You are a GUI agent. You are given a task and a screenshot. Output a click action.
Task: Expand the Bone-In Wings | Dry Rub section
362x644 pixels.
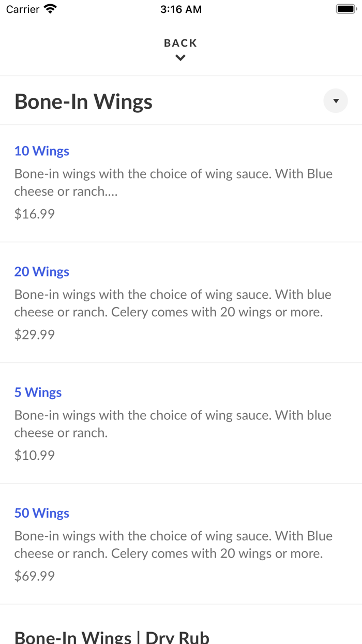[x=112, y=636]
